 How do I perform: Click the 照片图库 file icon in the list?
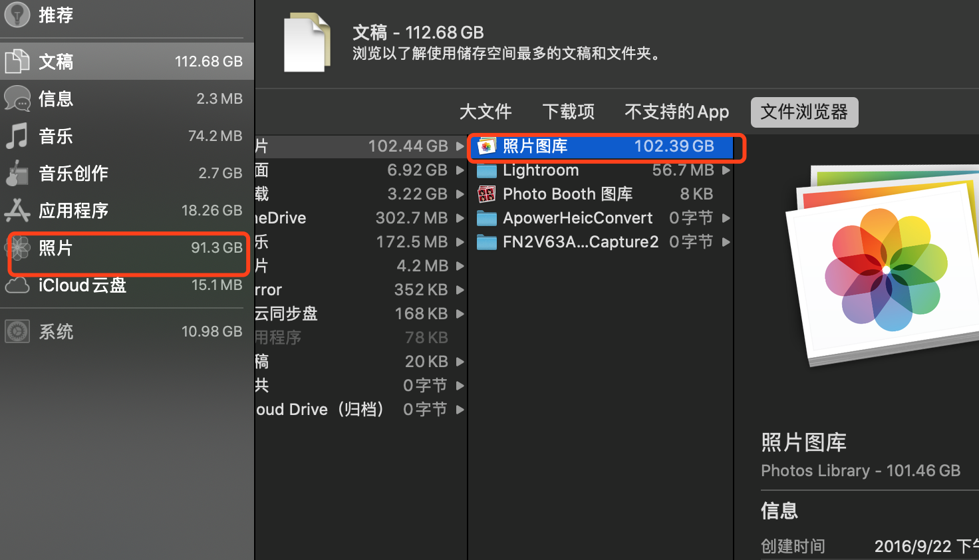point(487,146)
